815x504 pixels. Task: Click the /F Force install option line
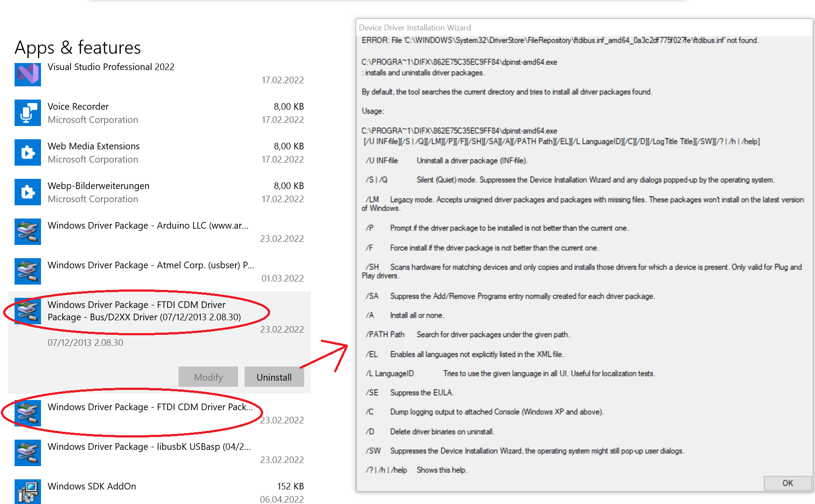tap(482, 248)
